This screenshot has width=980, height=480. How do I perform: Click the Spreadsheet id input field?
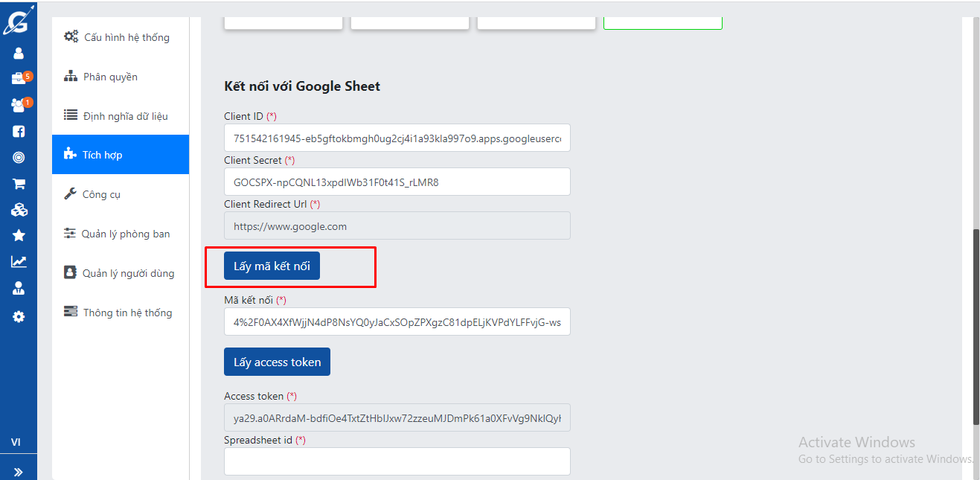[397, 461]
